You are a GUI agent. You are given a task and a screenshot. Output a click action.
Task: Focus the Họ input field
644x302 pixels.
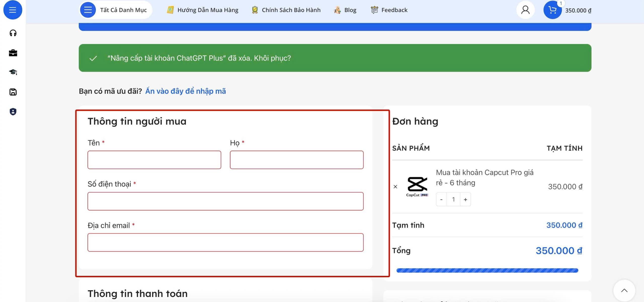click(x=297, y=160)
